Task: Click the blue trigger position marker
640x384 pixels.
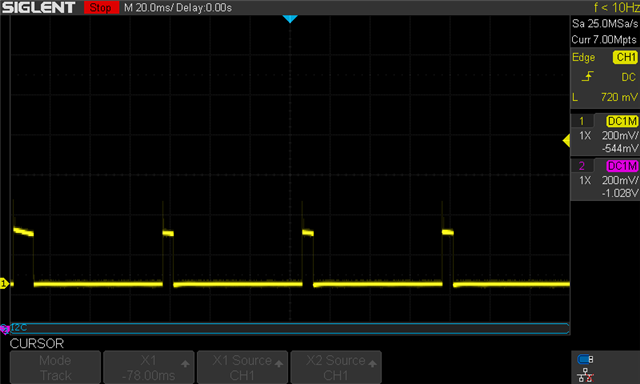Action: click(x=290, y=19)
